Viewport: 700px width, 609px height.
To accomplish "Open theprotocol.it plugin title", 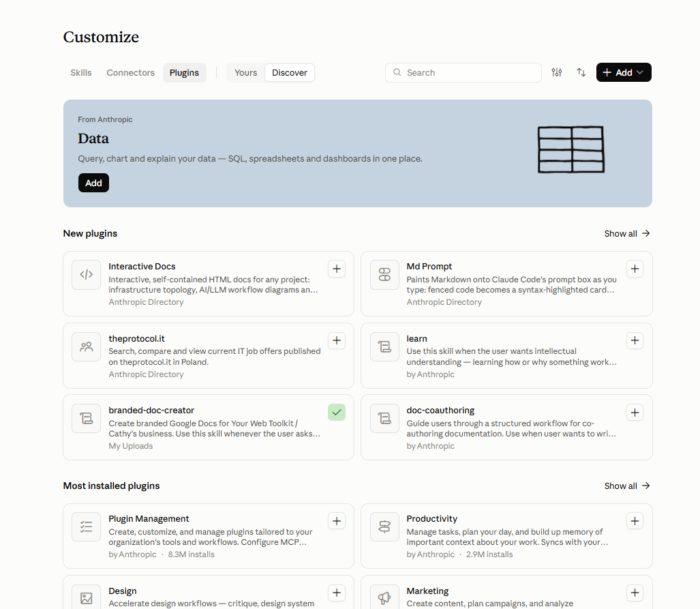I will click(136, 339).
